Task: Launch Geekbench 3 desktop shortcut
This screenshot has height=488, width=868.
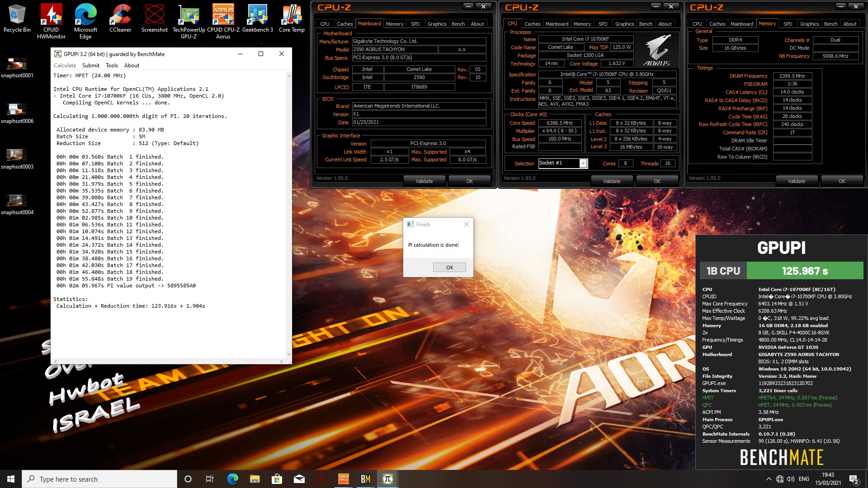Action: tap(258, 18)
